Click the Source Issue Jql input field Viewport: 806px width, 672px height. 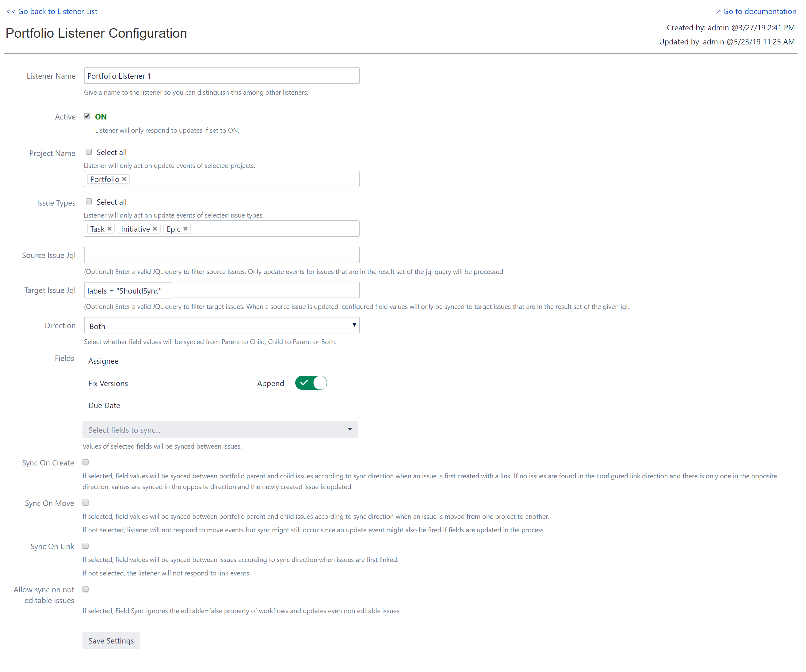point(221,255)
